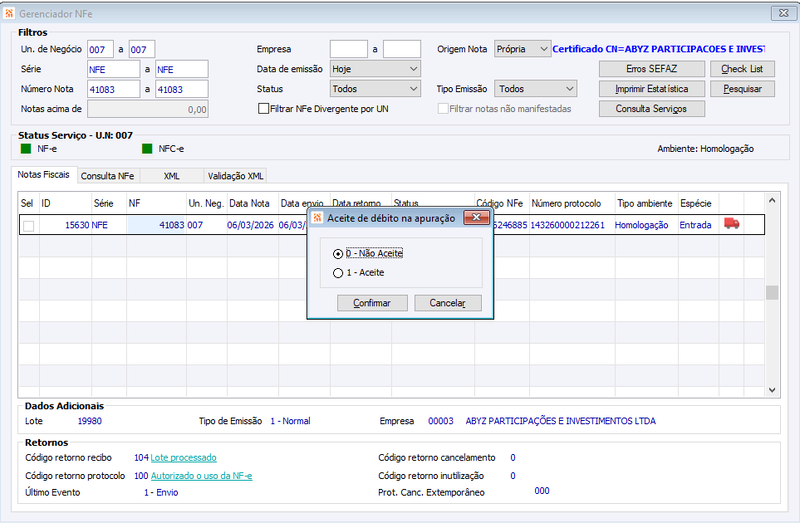
Task: Tick the Sel checkbox for note 41083
Action: point(29,226)
